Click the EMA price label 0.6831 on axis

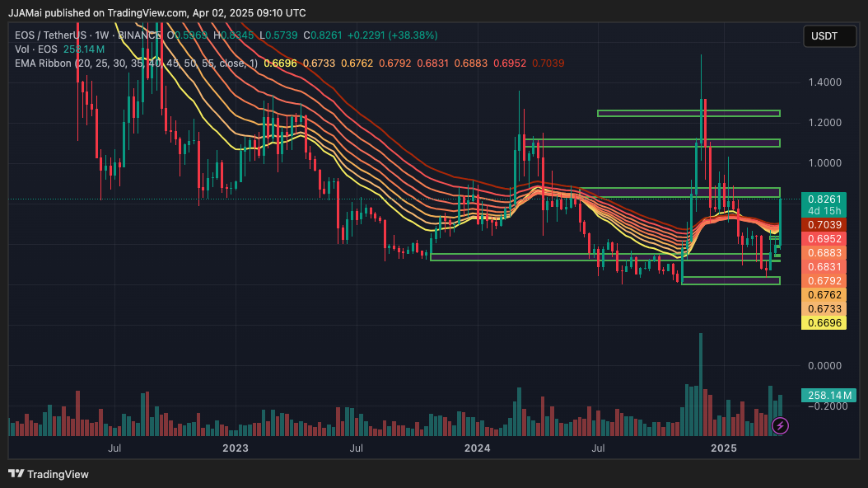(x=824, y=267)
